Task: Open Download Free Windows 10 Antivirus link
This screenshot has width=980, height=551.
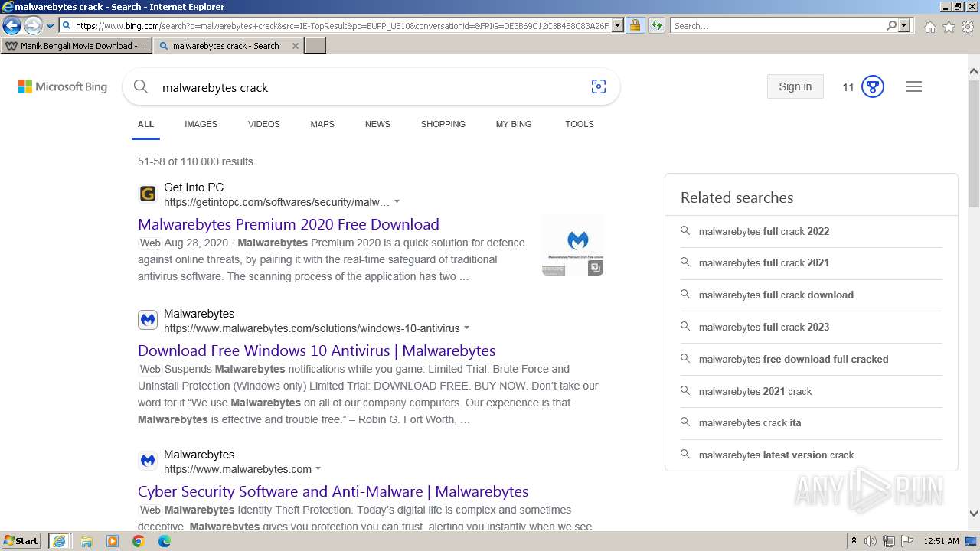Action: [317, 350]
